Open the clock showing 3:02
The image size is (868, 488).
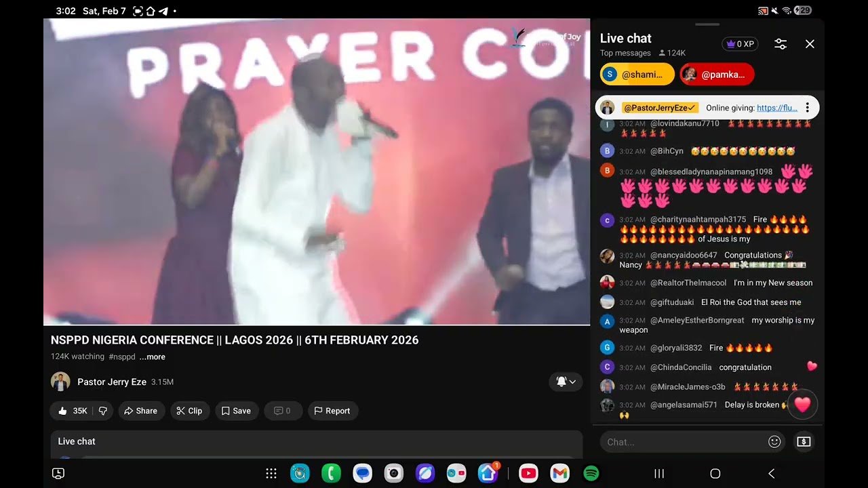click(x=66, y=11)
